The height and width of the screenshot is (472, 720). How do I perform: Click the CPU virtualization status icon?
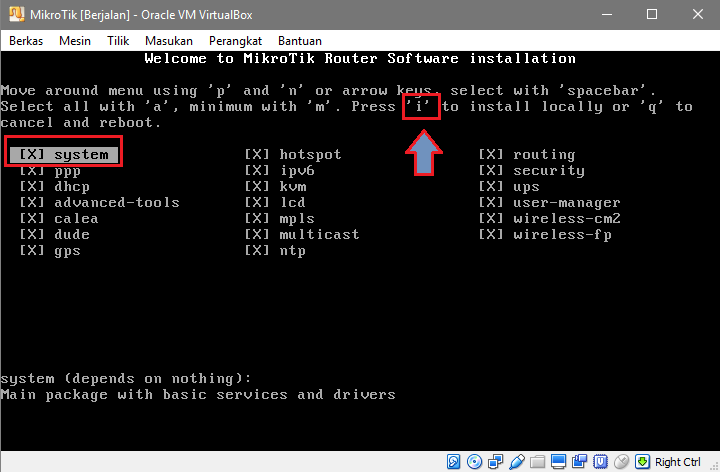point(600,461)
